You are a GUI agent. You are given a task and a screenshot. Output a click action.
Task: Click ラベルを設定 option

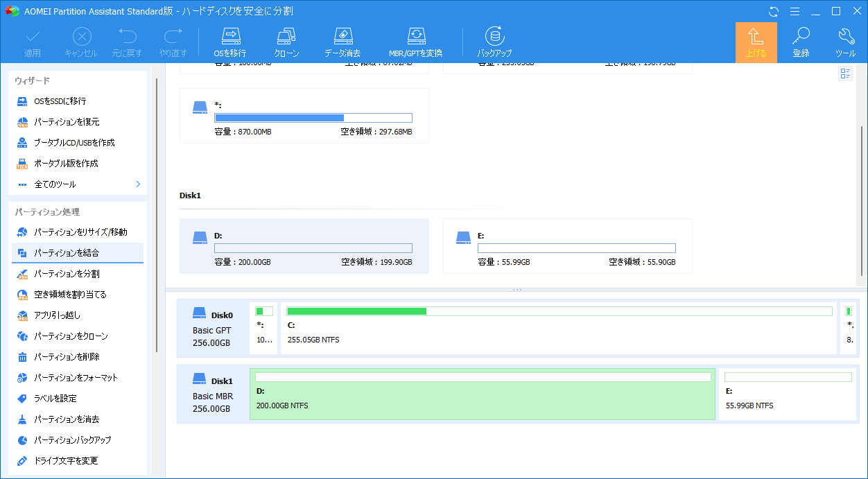(78, 399)
